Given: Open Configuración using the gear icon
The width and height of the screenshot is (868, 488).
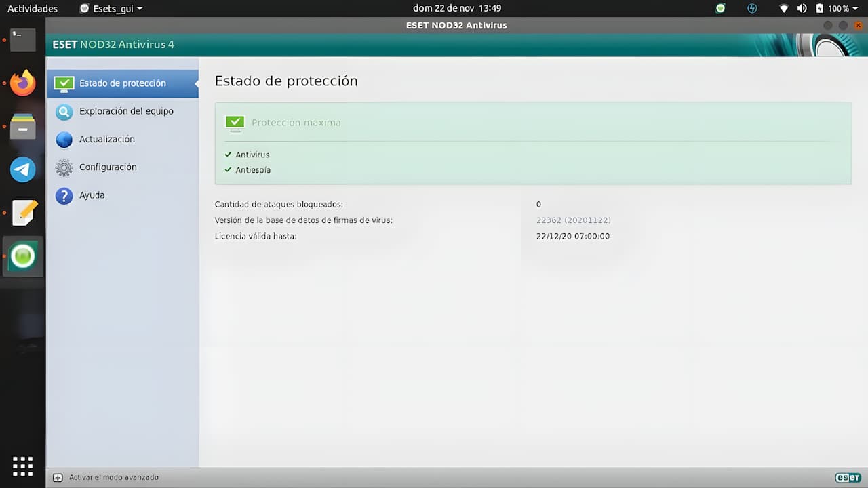Looking at the screenshot, I should (64, 167).
